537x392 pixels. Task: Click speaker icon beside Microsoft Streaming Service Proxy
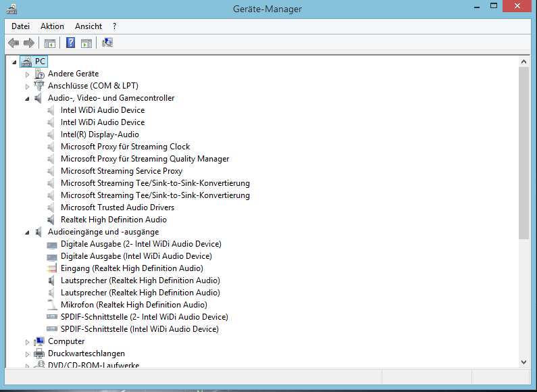[x=51, y=171]
